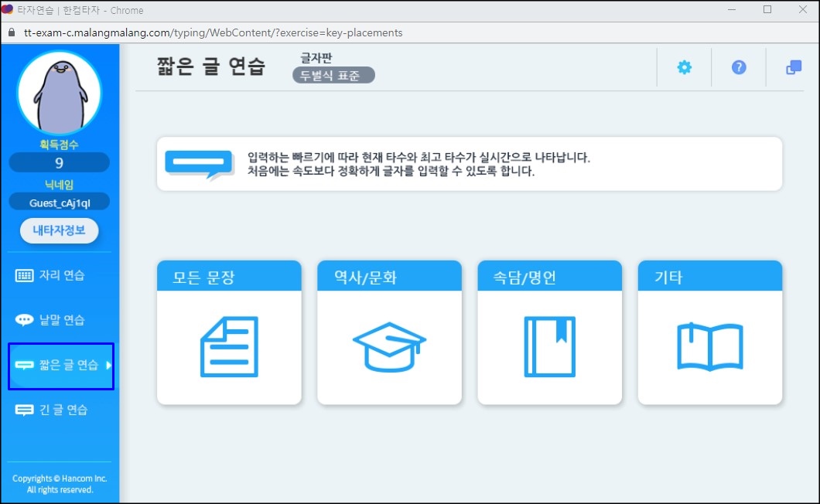Click the 글자판 label
Viewport: 820px width, 504px height.
coord(316,57)
